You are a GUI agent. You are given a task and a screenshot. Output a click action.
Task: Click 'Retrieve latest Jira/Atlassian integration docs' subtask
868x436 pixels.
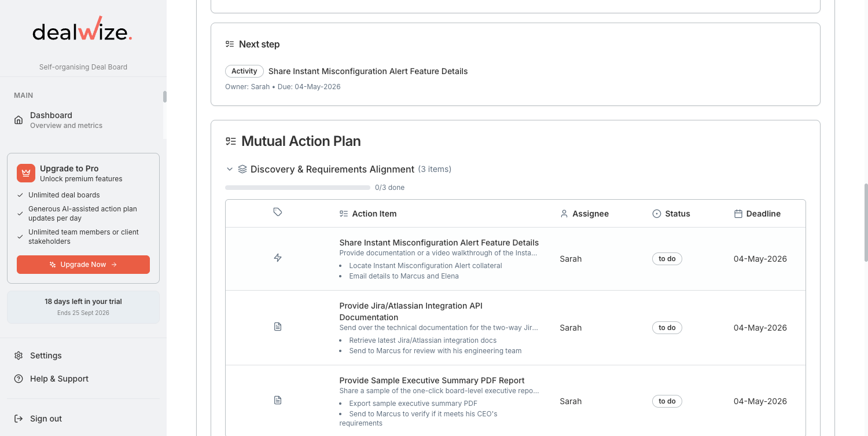coord(423,340)
